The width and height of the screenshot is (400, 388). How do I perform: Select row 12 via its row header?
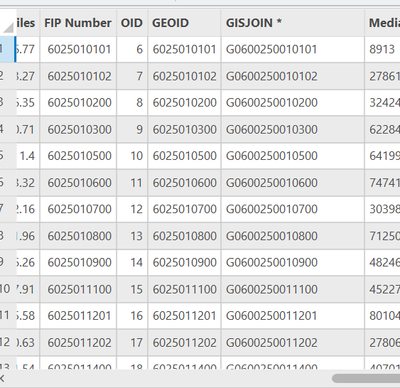[7, 342]
